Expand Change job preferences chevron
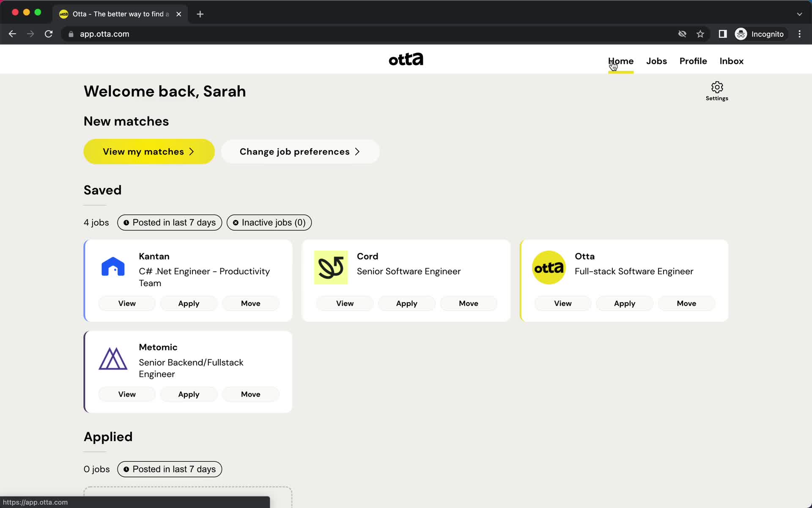The height and width of the screenshot is (508, 812). click(x=358, y=152)
